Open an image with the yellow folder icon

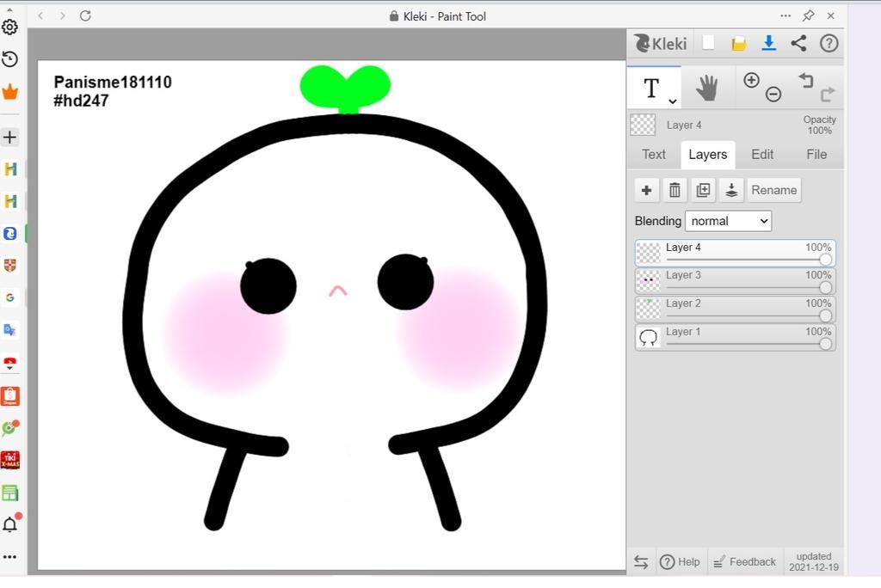739,43
